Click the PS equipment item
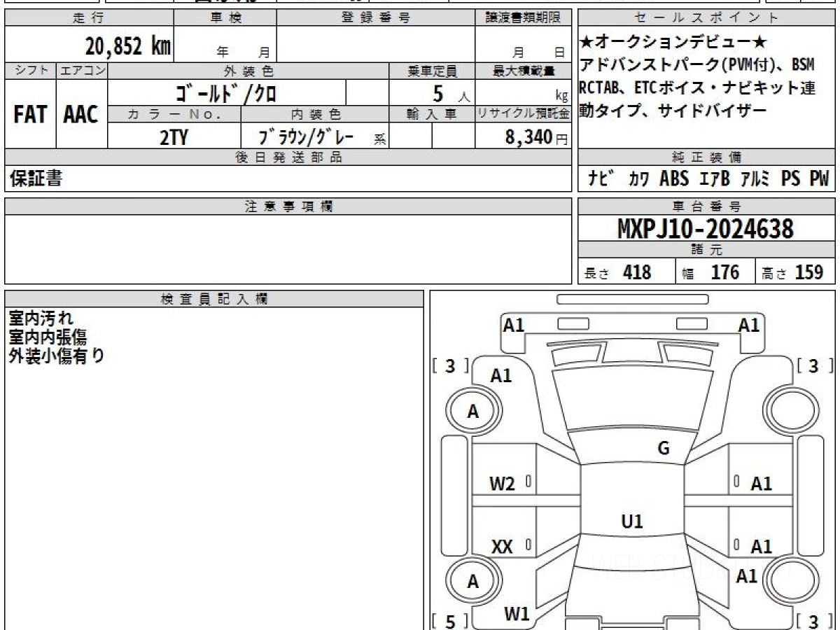 791,179
